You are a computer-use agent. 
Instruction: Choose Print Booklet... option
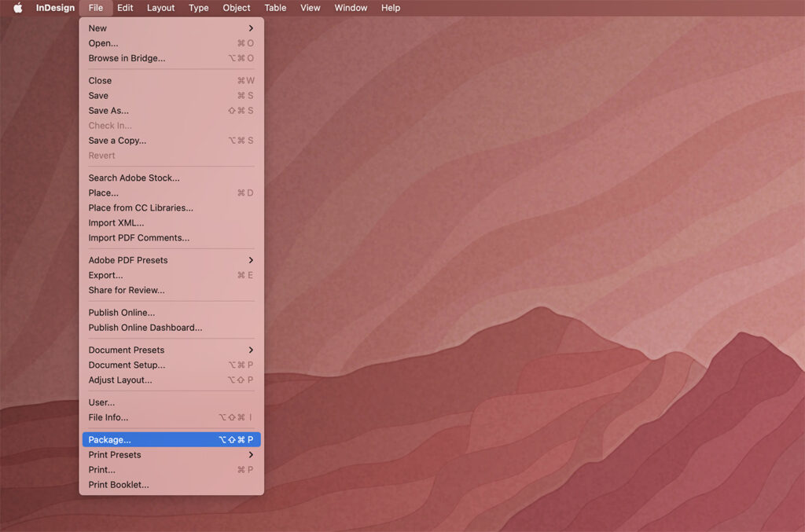pos(118,485)
